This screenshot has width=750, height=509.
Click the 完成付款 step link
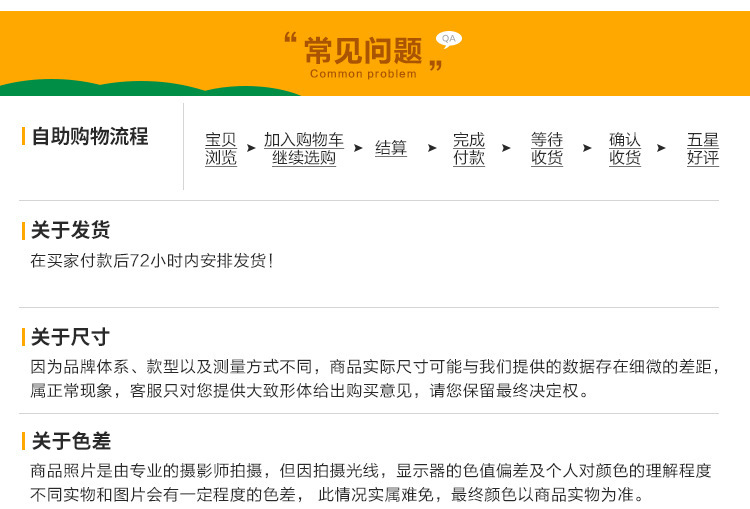tap(468, 148)
